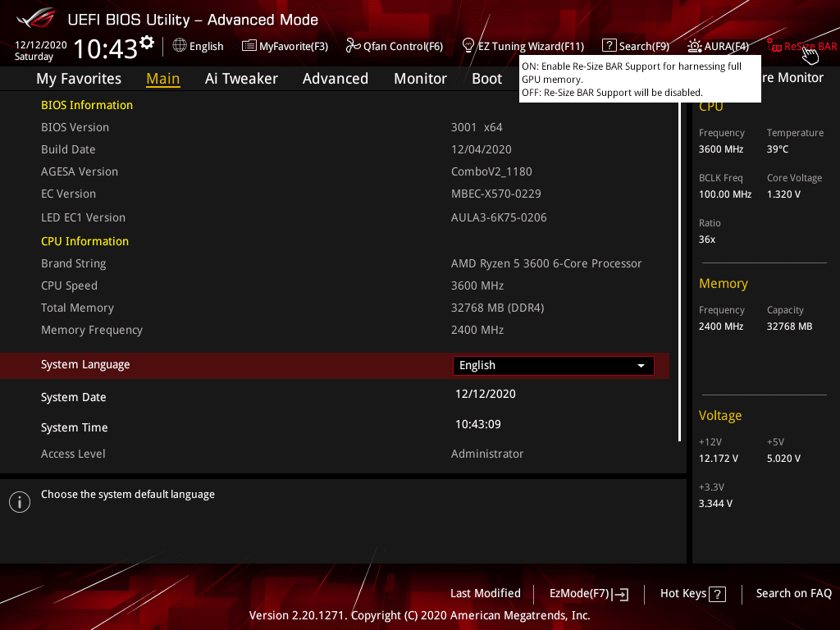Click the EC Version value MBEC-X570-0229

pyautogui.click(x=496, y=194)
